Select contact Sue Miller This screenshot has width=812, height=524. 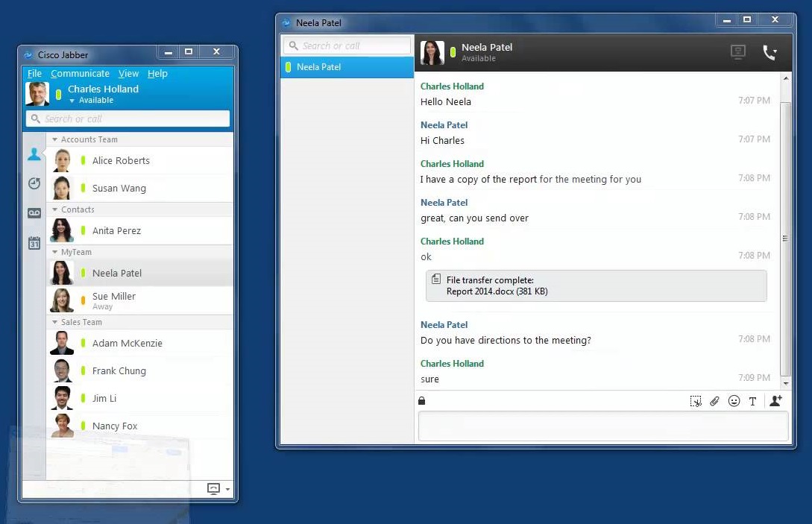tap(140, 301)
